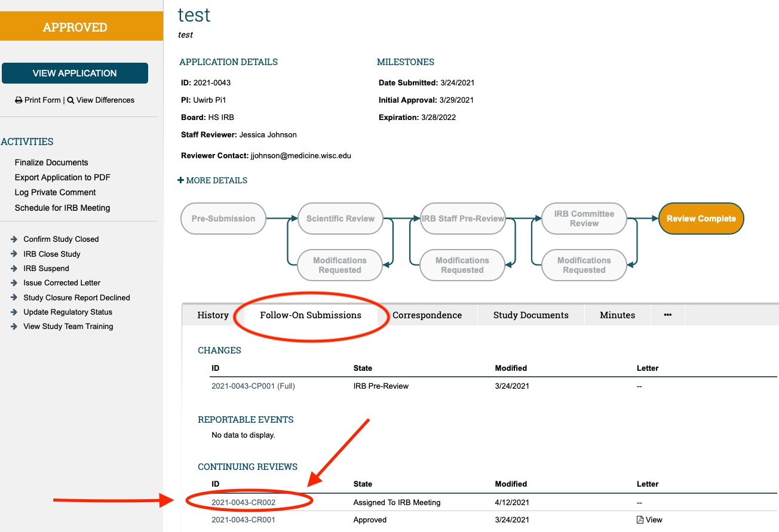This screenshot has width=779, height=532.
Task: Select the Study Documents tab
Action: click(x=530, y=315)
